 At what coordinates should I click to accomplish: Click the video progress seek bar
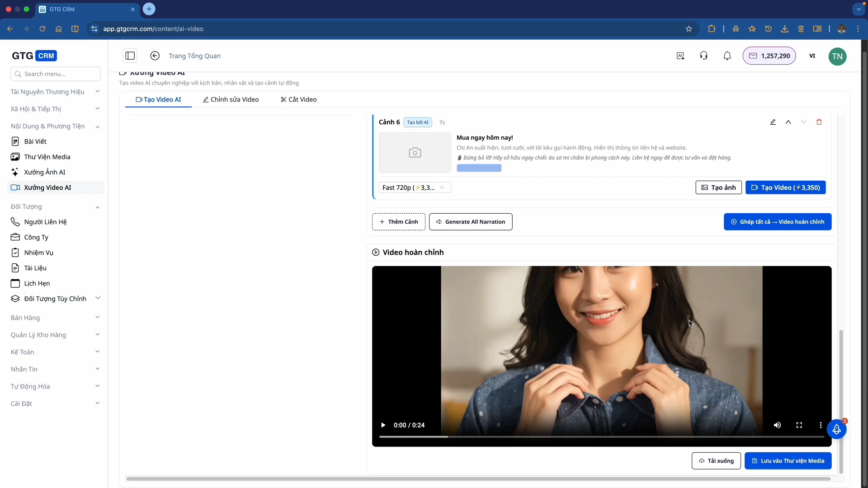coord(601,437)
